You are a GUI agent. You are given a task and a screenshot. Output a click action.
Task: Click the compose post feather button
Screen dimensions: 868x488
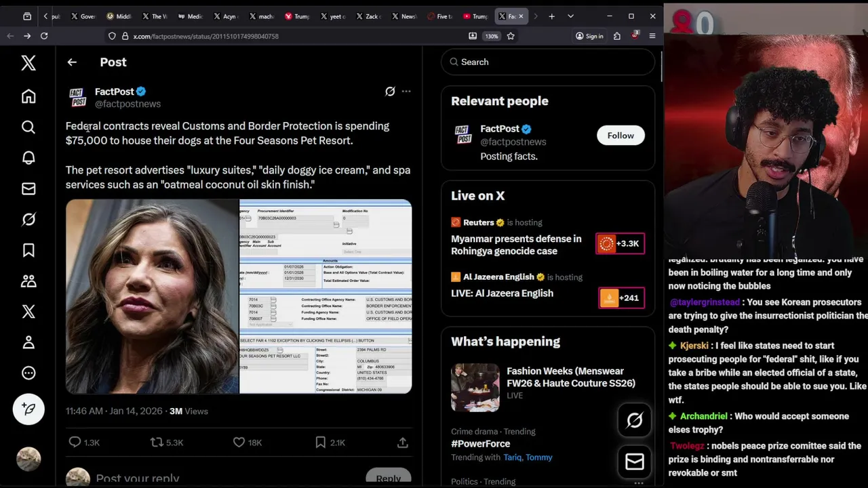[x=28, y=409]
